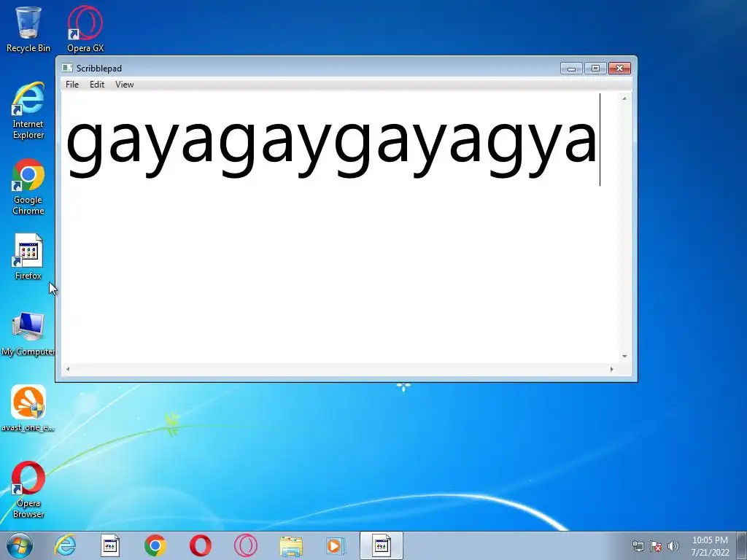The height and width of the screenshot is (560, 747).
Task: Open Windows Media Player from the taskbar
Action: click(336, 545)
